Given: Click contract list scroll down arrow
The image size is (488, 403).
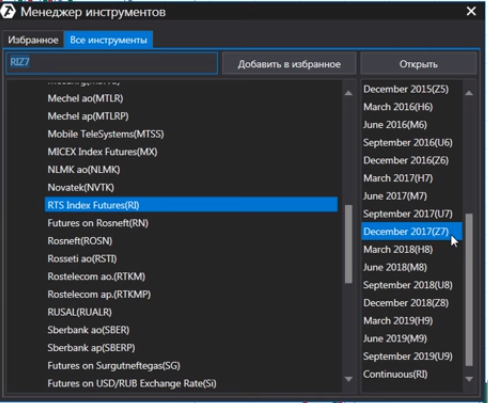Looking at the screenshot, I should click(469, 379).
